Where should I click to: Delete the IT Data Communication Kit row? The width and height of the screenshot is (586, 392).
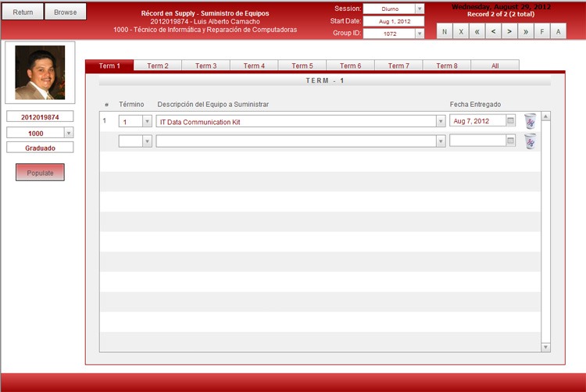[x=530, y=121]
